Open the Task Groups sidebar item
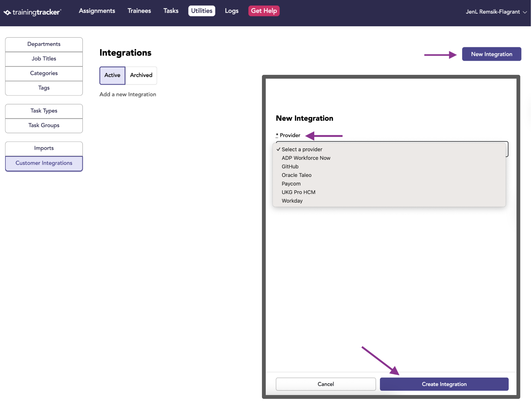The image size is (532, 401). click(x=44, y=125)
